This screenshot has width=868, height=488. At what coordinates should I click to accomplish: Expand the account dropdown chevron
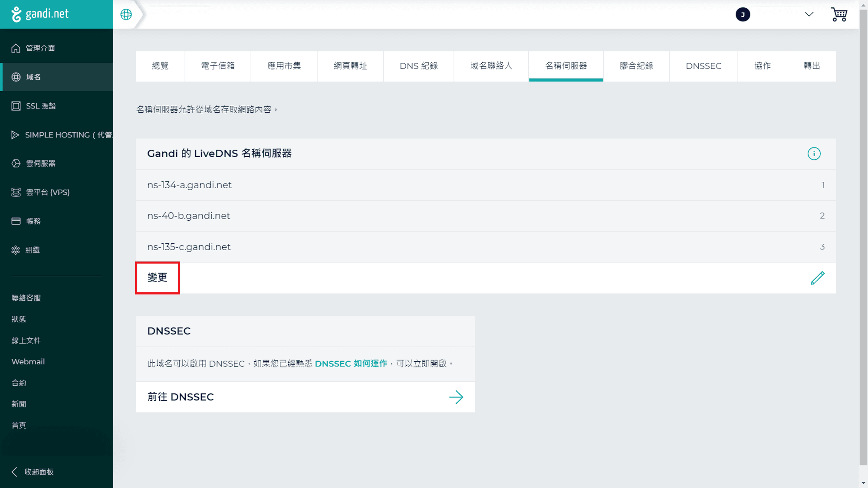[x=809, y=14]
